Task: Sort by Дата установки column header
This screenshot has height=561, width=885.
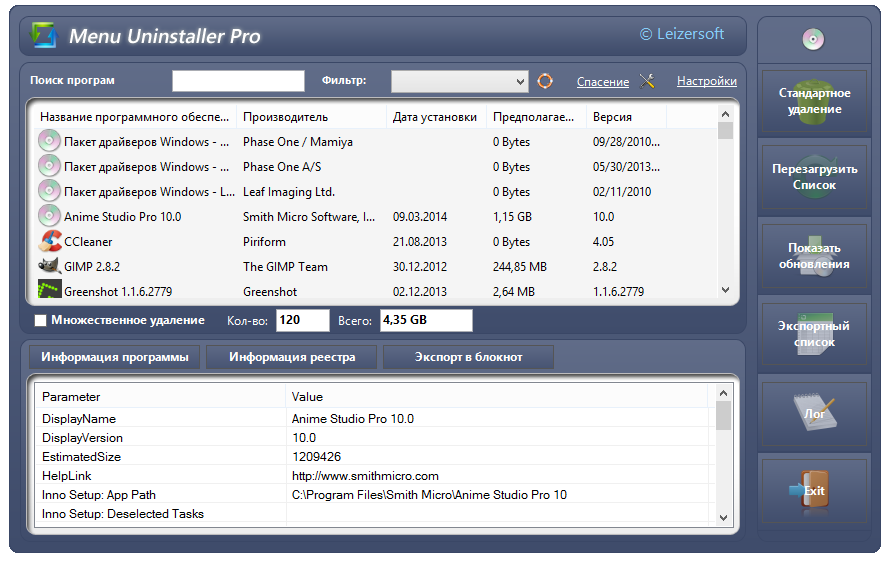Action: pos(436,117)
